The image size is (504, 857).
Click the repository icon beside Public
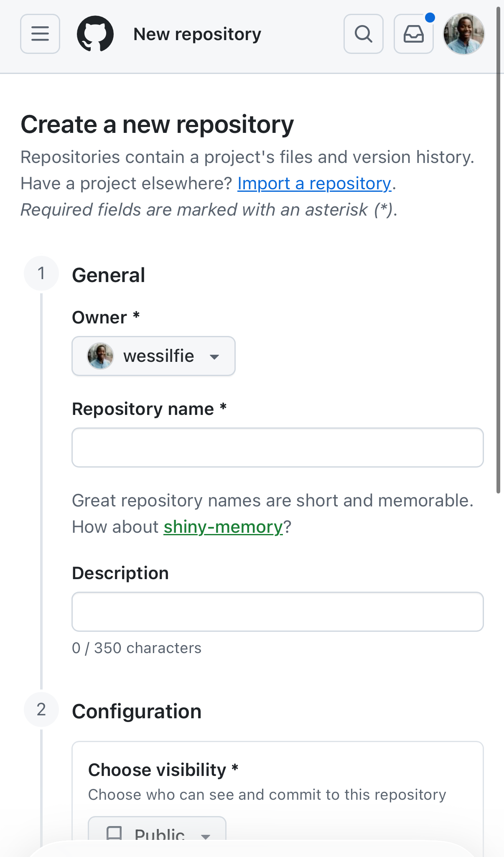[114, 833]
